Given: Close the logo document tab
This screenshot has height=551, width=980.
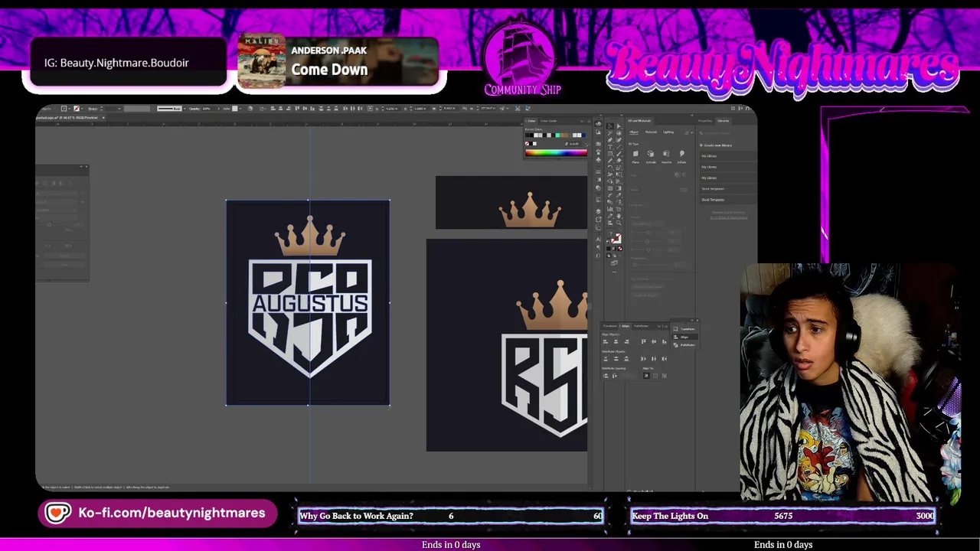Looking at the screenshot, I should 103,117.
